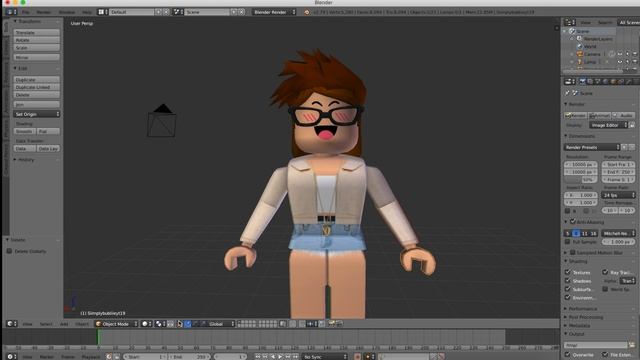Select the Render properties tab icon
Screen dimensions: 640x360
582,82
